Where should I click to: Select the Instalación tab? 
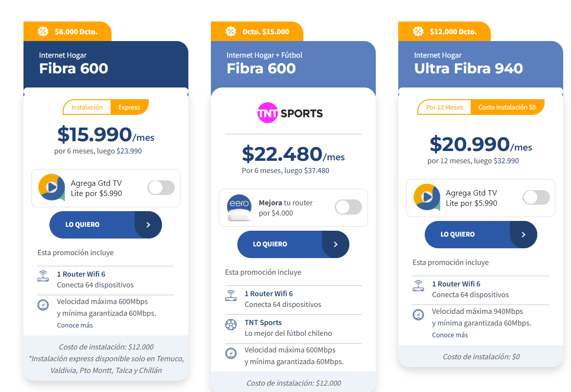point(87,107)
